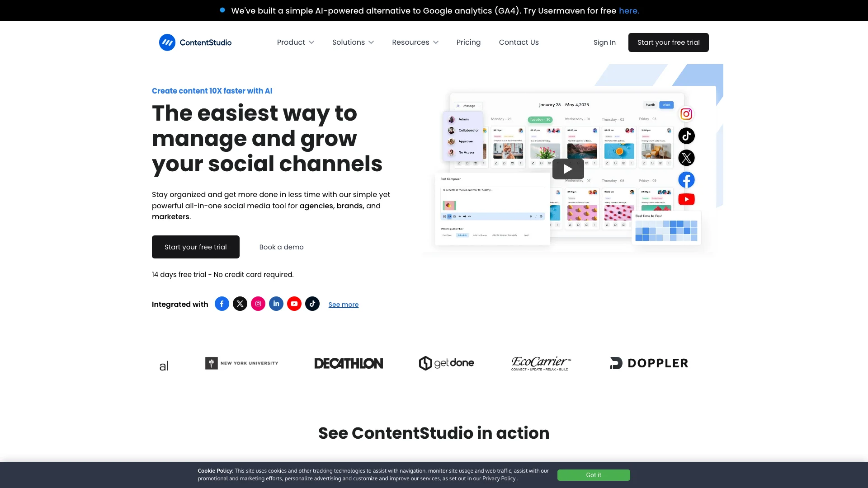Open the Facebook integration icon
The height and width of the screenshot is (488, 868).
point(222,304)
